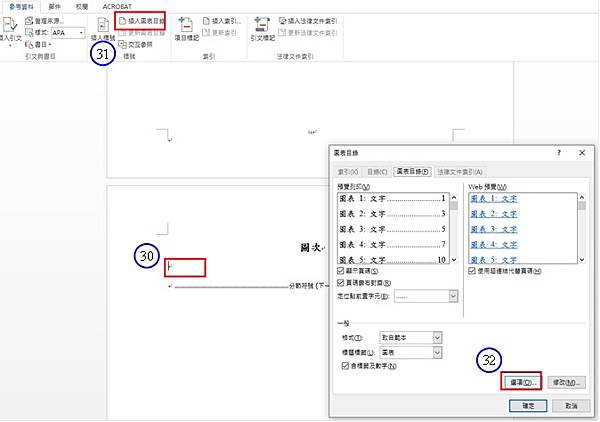
Task: Click 交互參照 (Cross-reference)
Action: point(136,45)
